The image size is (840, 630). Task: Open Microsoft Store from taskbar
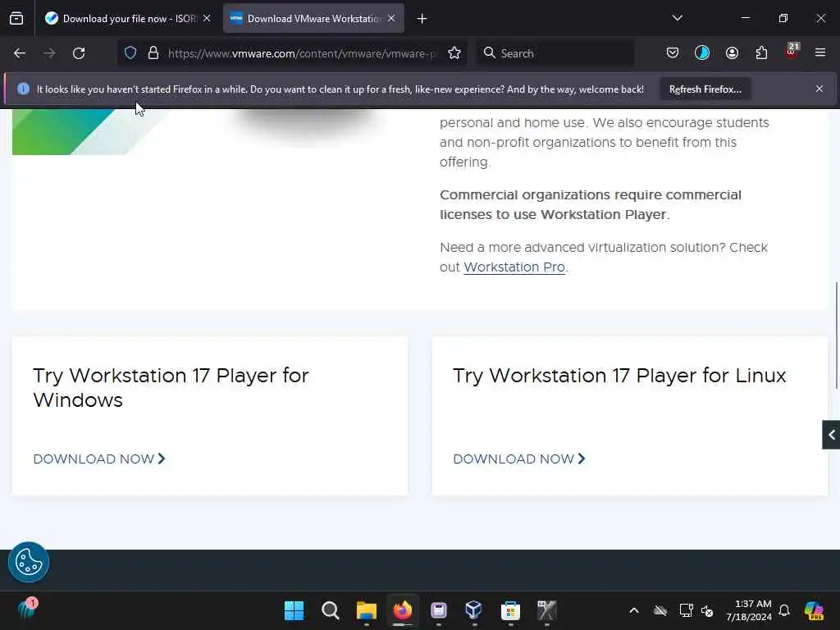click(x=510, y=610)
